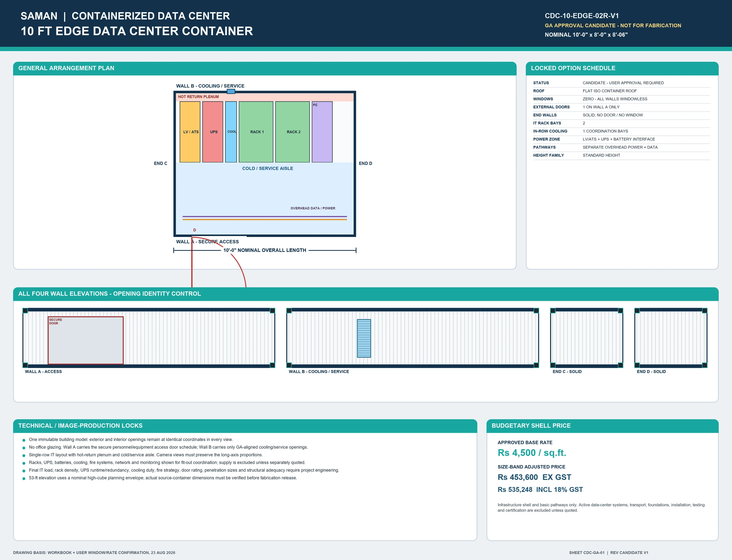The height and width of the screenshot is (560, 732).
Task: Click the GENERAL ARRANGEMENT PLAN panel header
Action: 265,68
